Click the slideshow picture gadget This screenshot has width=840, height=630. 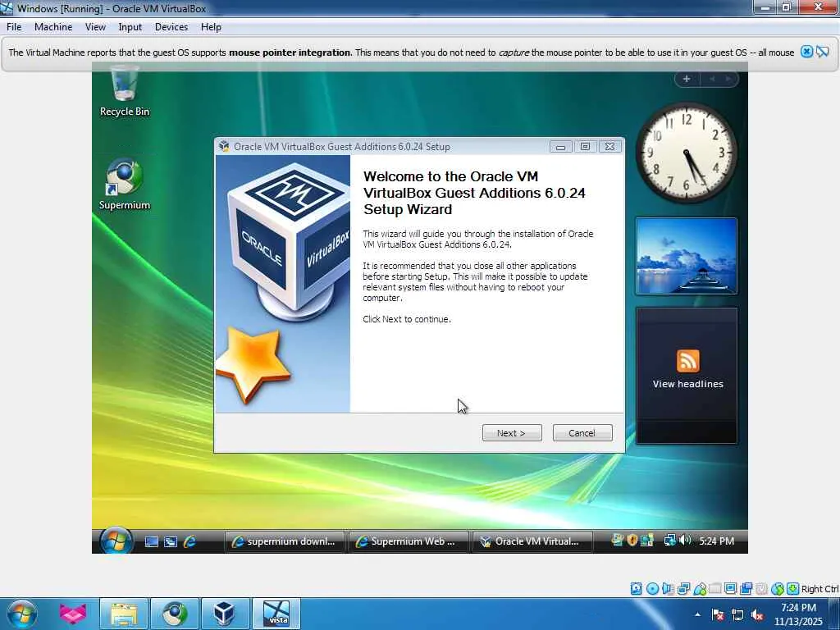[687, 256]
